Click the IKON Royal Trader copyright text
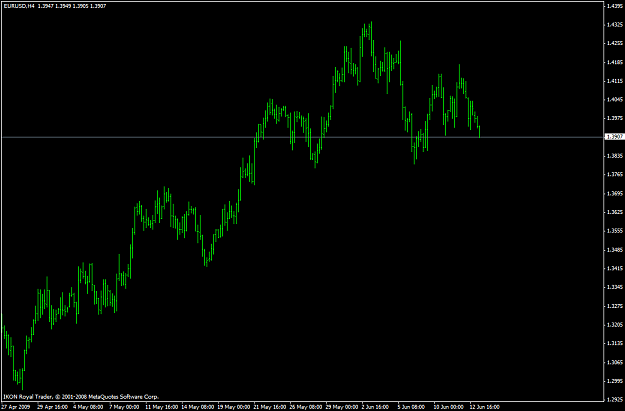This screenshot has height=411, width=625. [81, 397]
